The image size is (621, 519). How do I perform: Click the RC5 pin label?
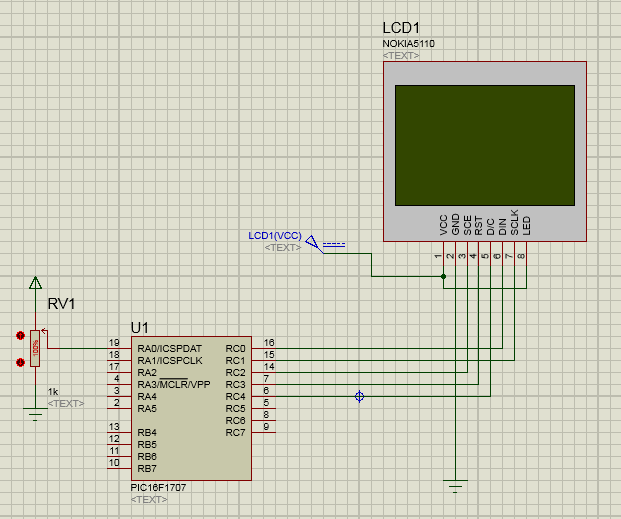point(236,408)
